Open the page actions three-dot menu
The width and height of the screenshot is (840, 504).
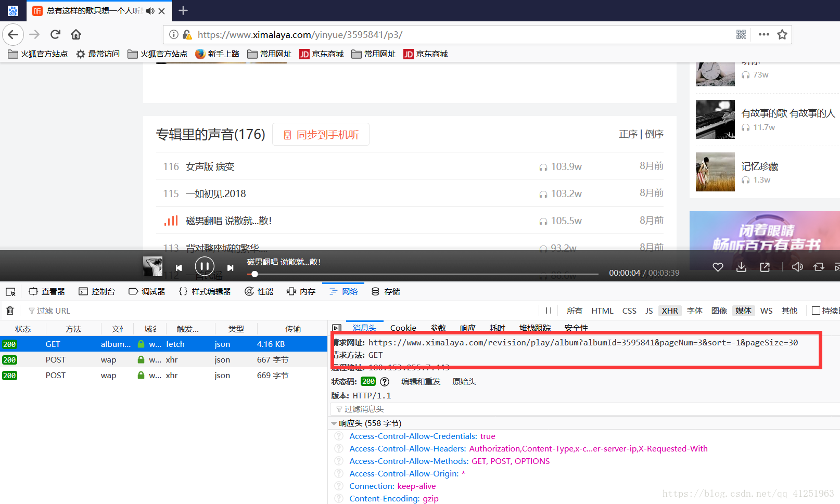(764, 34)
